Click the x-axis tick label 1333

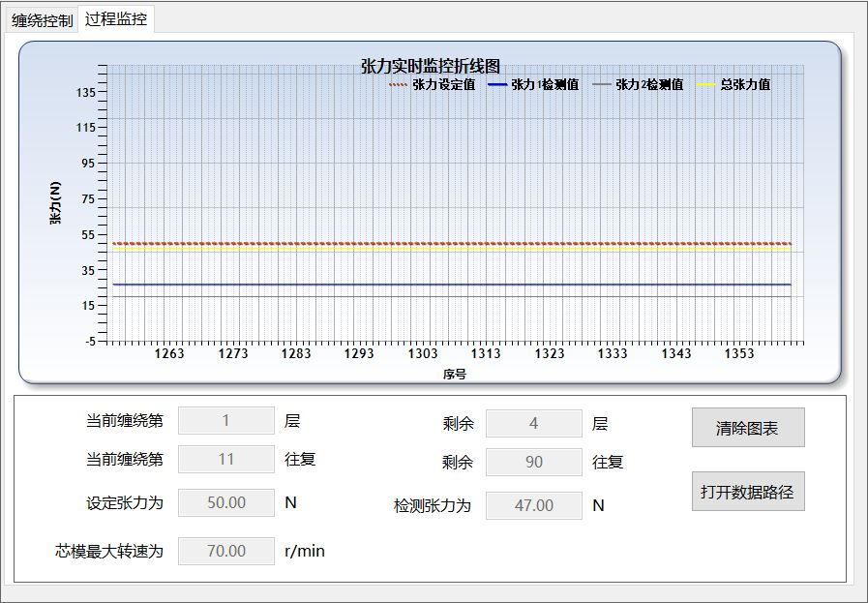coord(613,354)
